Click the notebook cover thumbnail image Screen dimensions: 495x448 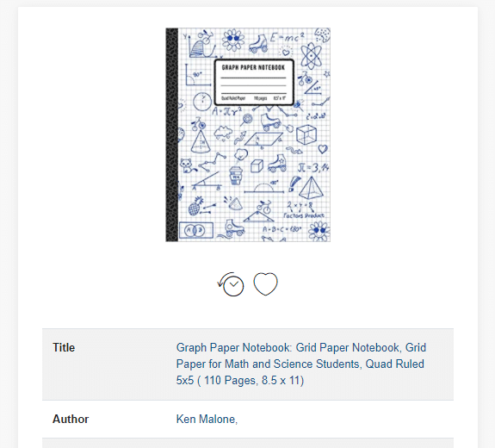coord(248,135)
